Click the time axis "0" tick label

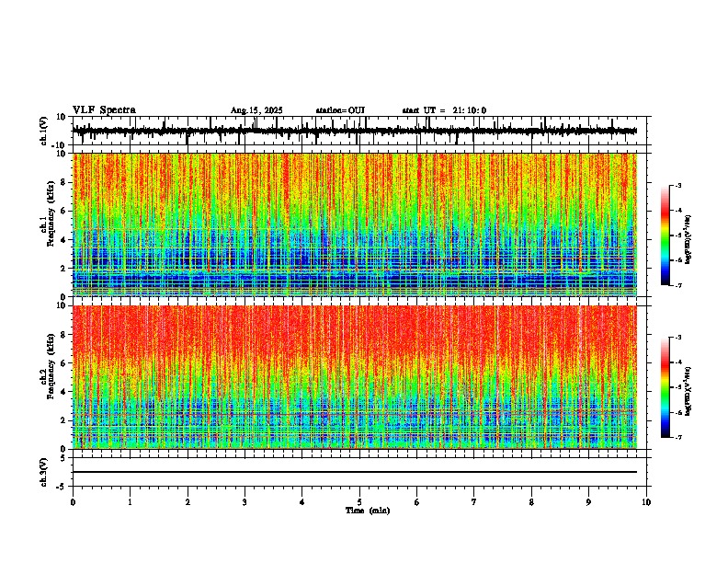point(73,502)
